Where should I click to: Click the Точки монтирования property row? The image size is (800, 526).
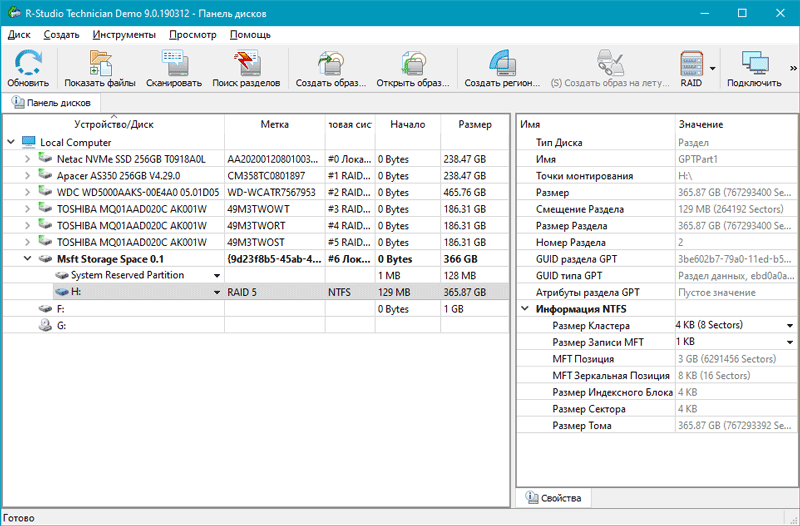click(x=658, y=176)
